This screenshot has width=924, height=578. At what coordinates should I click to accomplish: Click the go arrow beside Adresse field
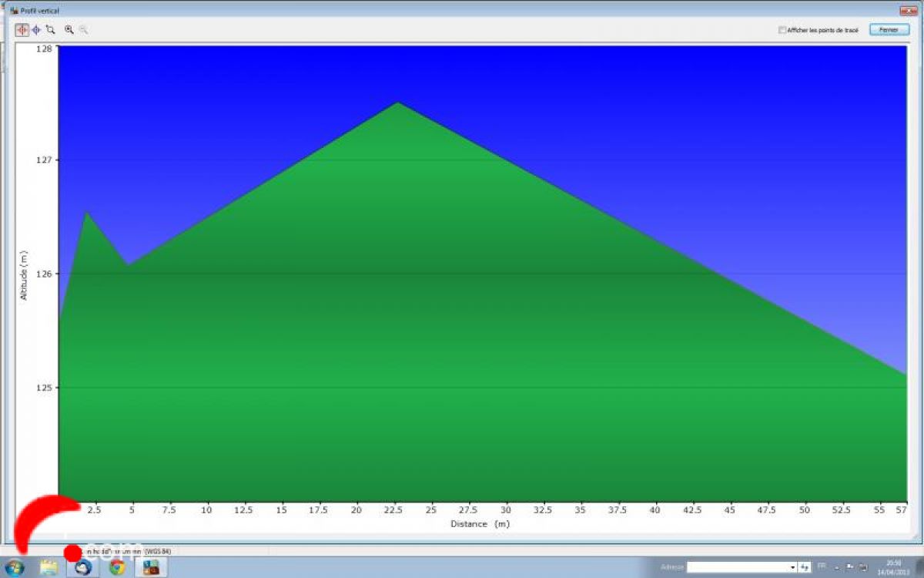(x=805, y=567)
